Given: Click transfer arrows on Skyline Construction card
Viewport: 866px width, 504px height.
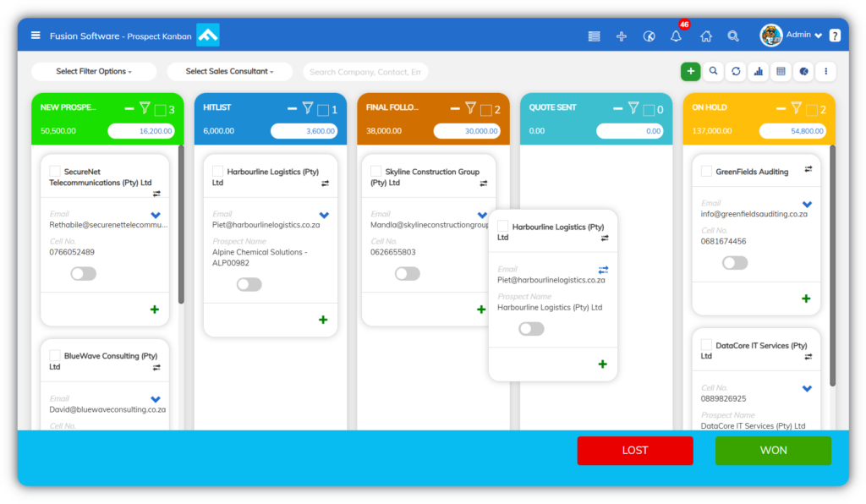Looking at the screenshot, I should pyautogui.click(x=483, y=184).
